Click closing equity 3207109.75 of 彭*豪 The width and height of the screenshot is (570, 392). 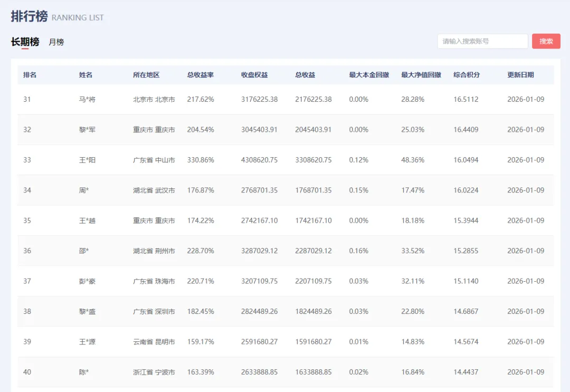pos(259,281)
